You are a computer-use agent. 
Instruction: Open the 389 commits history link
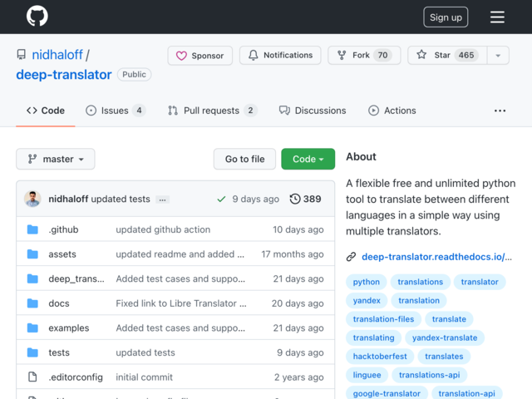click(x=305, y=199)
